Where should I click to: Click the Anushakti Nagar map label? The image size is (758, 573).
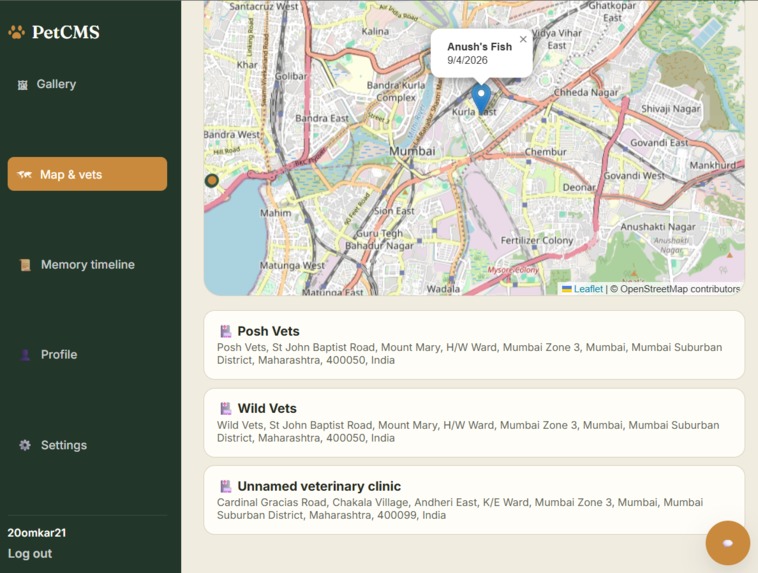click(x=657, y=227)
